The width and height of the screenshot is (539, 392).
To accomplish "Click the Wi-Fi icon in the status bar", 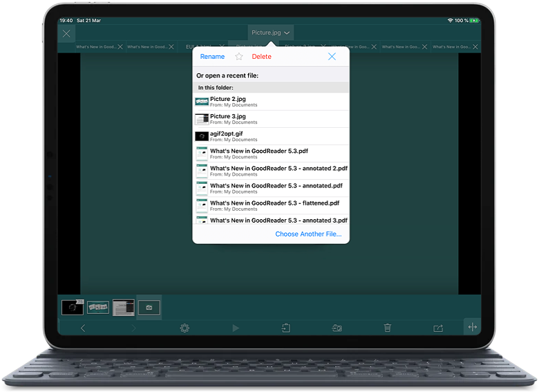I will click(450, 21).
